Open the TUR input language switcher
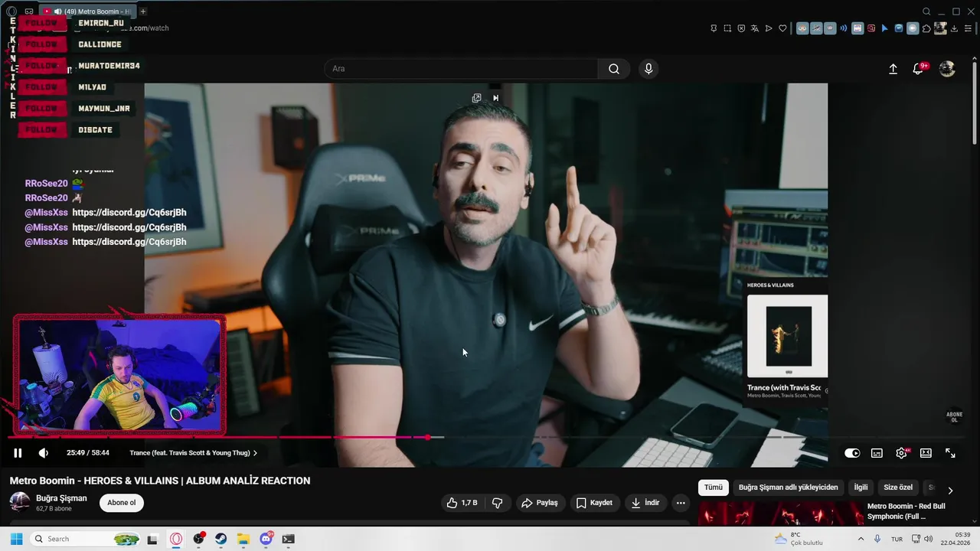 [x=897, y=539]
